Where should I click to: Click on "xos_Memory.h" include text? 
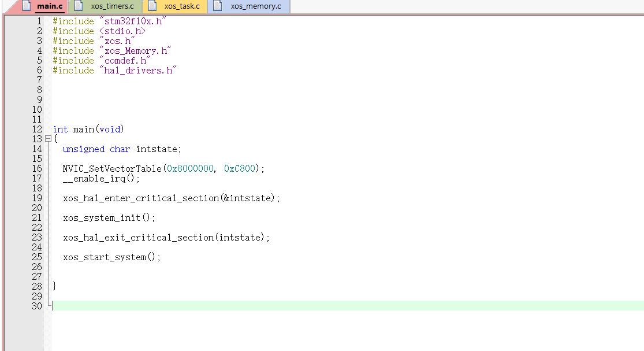(x=135, y=50)
